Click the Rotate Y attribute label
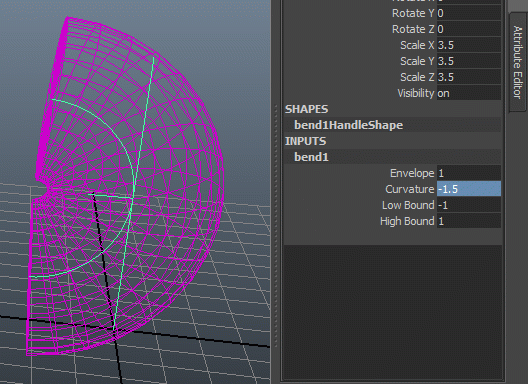The height and width of the screenshot is (384, 528). coord(413,13)
